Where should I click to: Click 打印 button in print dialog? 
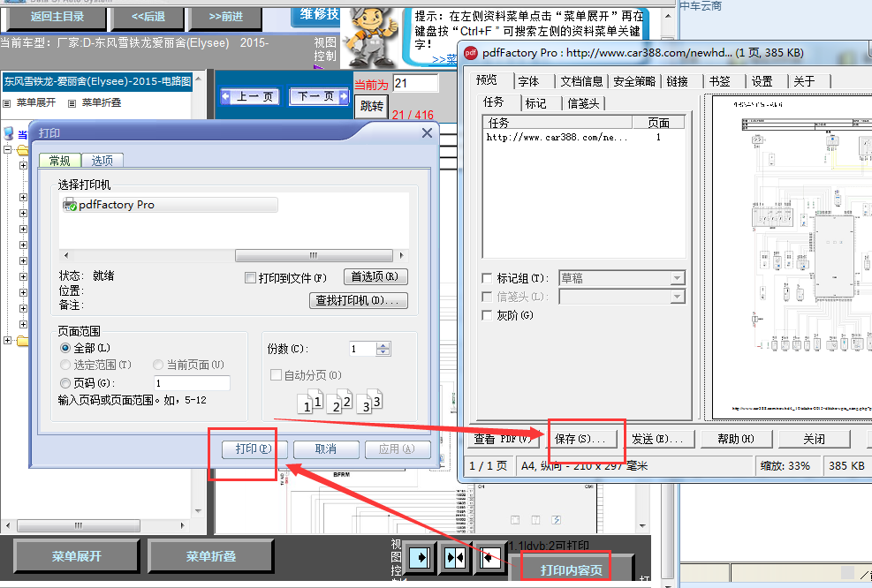[x=254, y=449]
